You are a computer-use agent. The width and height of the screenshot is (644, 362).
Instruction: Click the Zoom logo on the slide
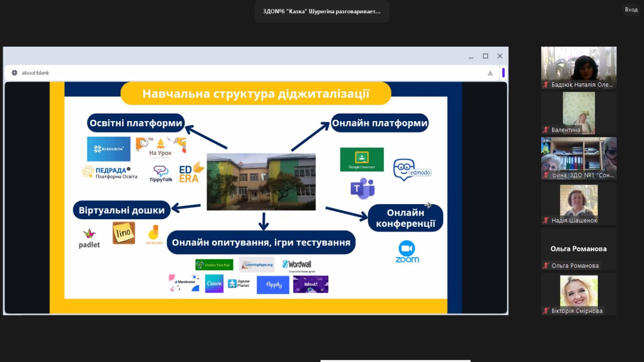pos(407,251)
